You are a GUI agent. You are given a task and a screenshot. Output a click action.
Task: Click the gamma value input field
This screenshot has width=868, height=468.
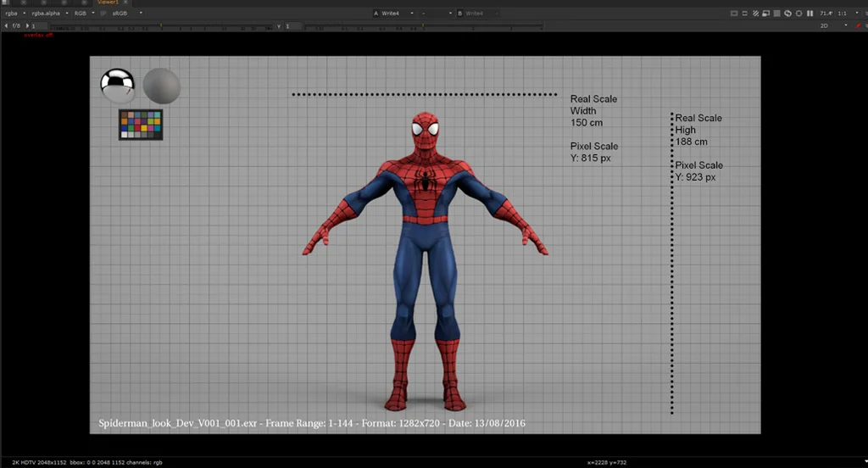click(293, 26)
